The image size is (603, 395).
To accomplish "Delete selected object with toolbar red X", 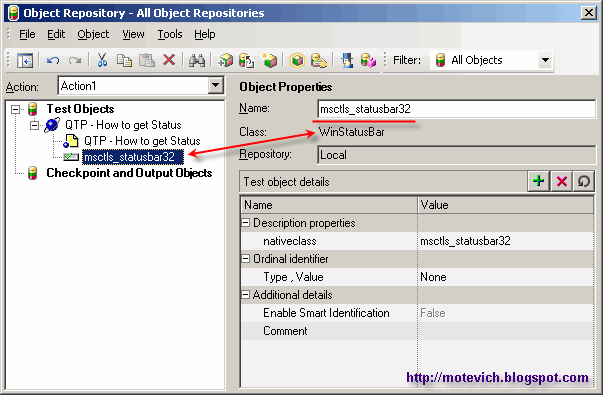I will coord(169,60).
